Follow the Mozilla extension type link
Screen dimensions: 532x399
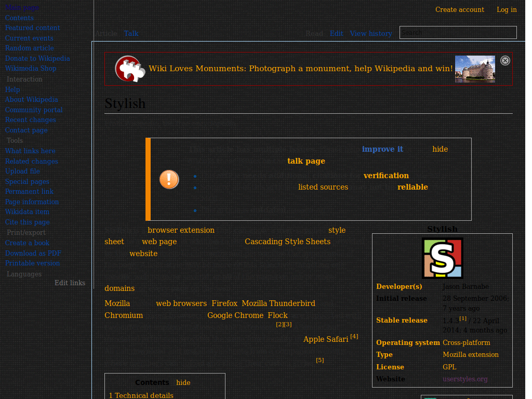[471, 354]
